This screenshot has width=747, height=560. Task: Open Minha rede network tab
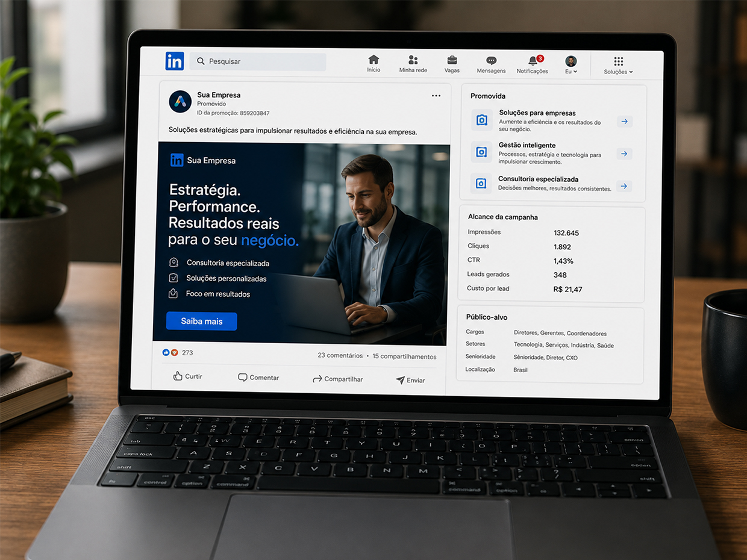413,64
